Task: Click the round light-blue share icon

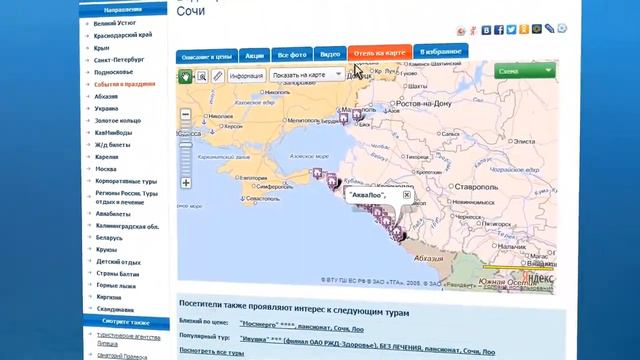Action: click(x=562, y=28)
